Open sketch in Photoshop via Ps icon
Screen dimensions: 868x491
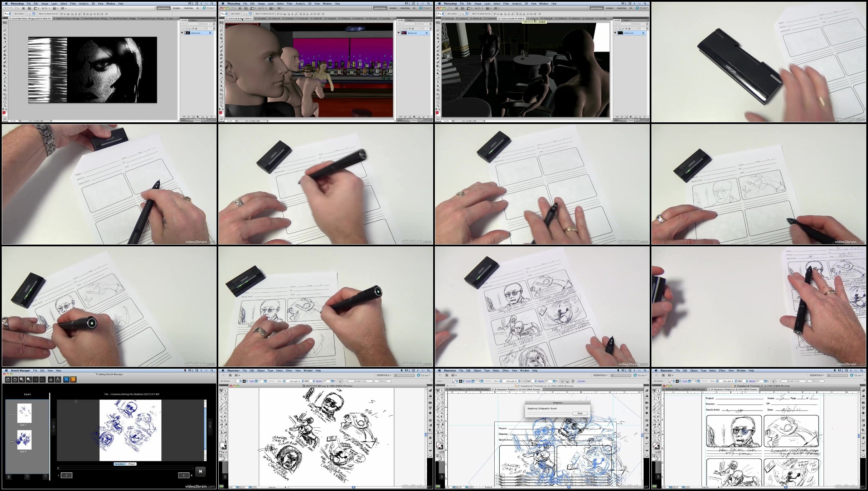tap(66, 379)
